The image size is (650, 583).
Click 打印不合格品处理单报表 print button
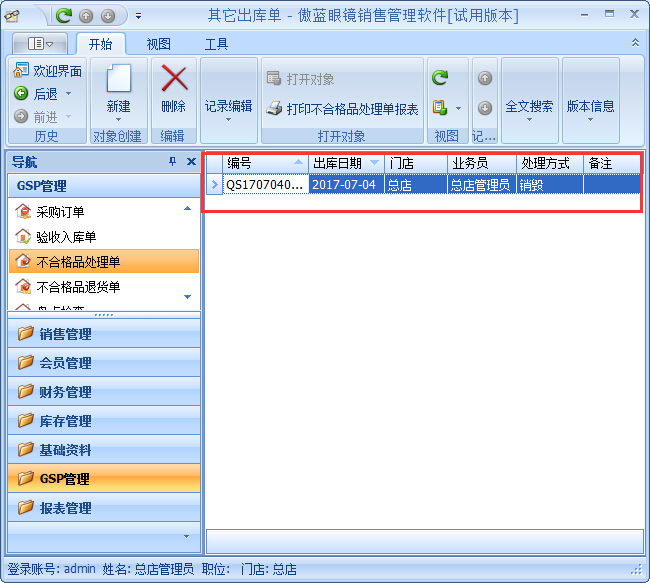pos(342,109)
